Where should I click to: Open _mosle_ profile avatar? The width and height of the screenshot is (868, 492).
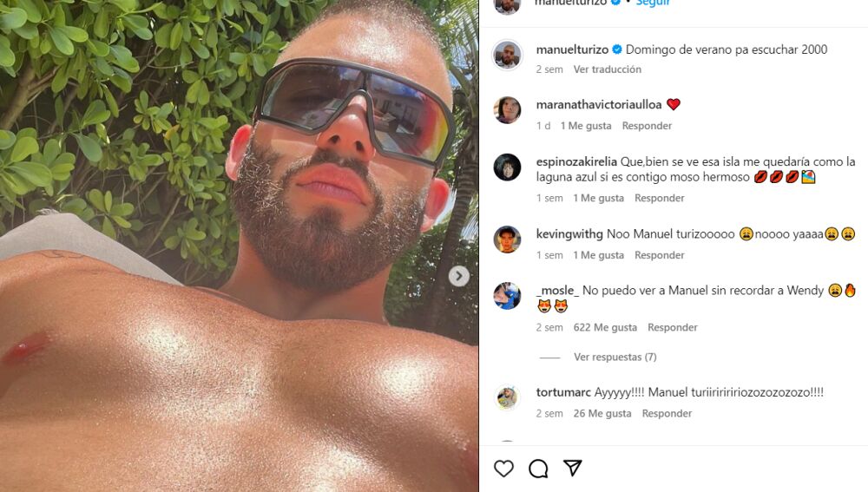pos(507,296)
